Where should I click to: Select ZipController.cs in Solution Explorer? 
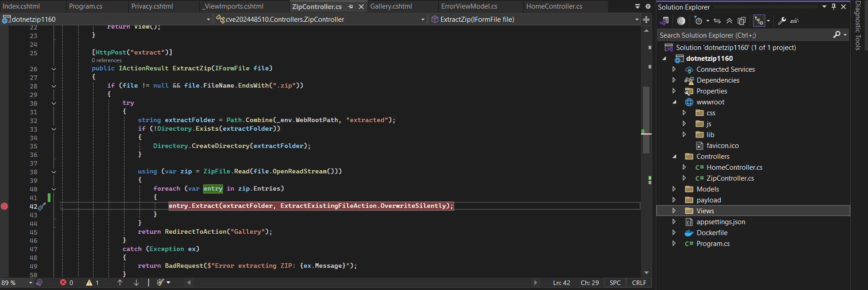click(730, 178)
